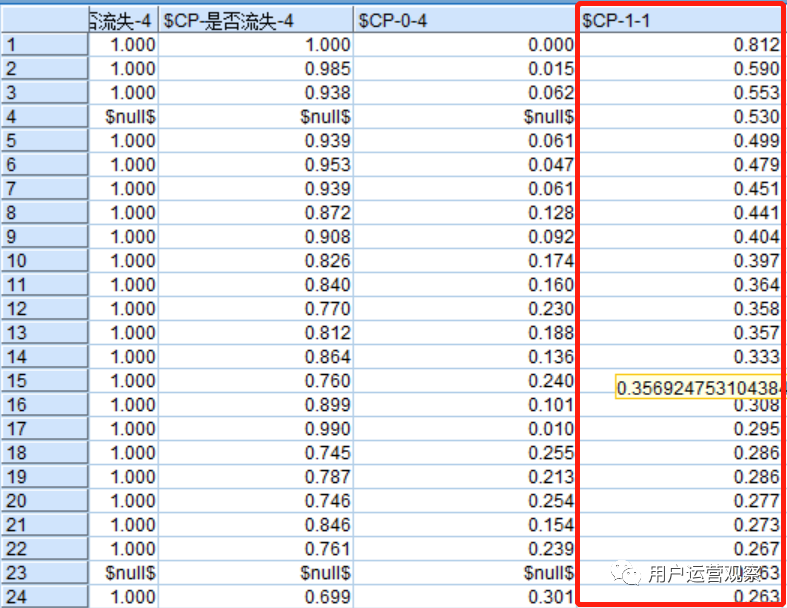Click the 0.699 cell in row 24

pyautogui.click(x=256, y=597)
